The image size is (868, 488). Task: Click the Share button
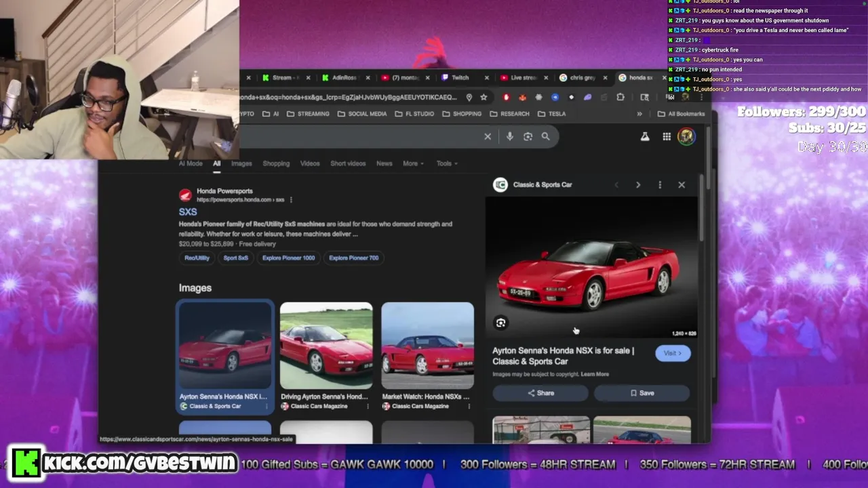540,393
